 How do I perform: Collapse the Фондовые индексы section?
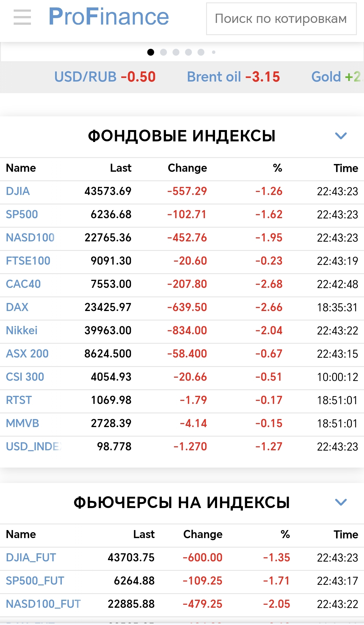pos(341,136)
